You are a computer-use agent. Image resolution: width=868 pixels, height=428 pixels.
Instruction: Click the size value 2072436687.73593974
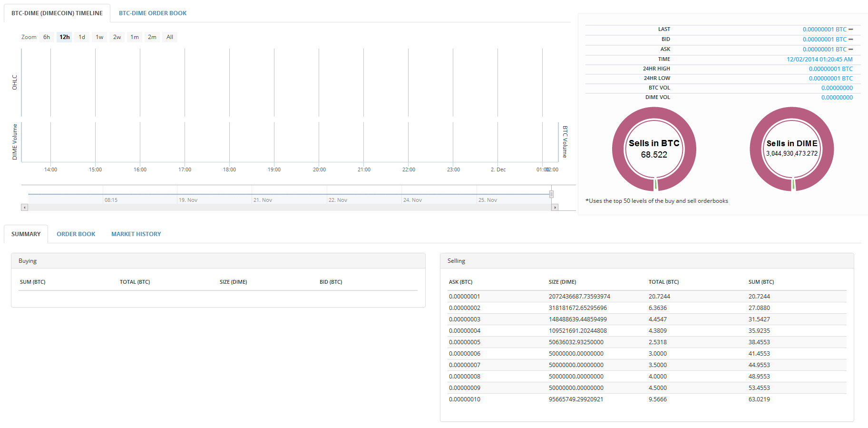(x=579, y=297)
